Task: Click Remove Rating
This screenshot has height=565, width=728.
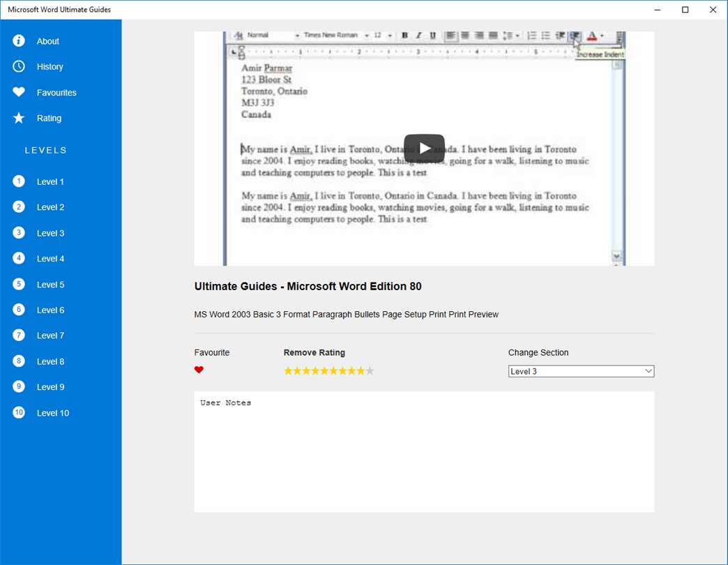Action: point(314,352)
